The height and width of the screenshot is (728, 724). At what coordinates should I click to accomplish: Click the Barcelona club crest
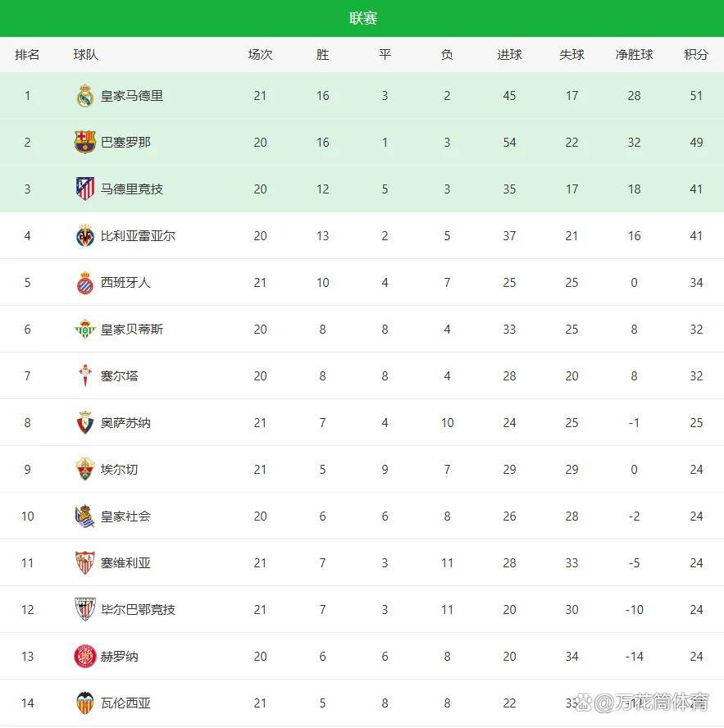[85, 143]
